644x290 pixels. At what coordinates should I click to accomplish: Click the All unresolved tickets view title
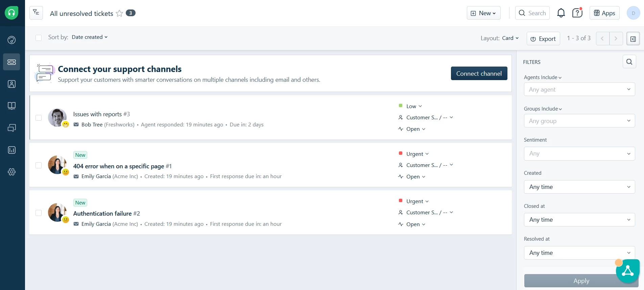pyautogui.click(x=81, y=14)
